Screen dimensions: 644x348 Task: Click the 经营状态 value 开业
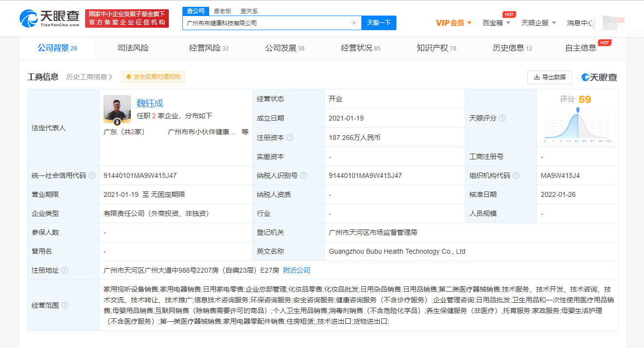pos(336,99)
